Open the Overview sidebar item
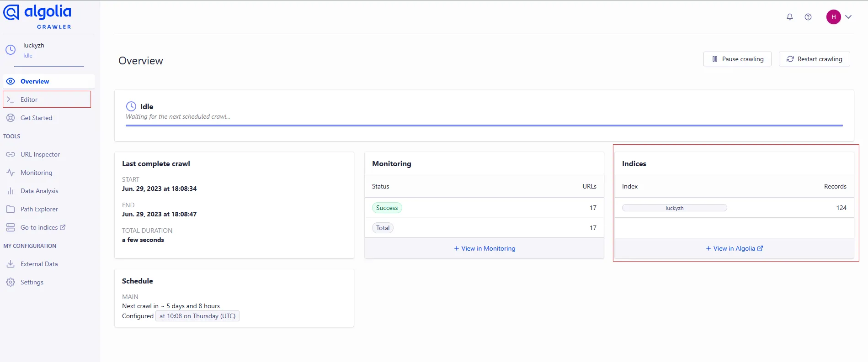868x362 pixels. [49, 81]
